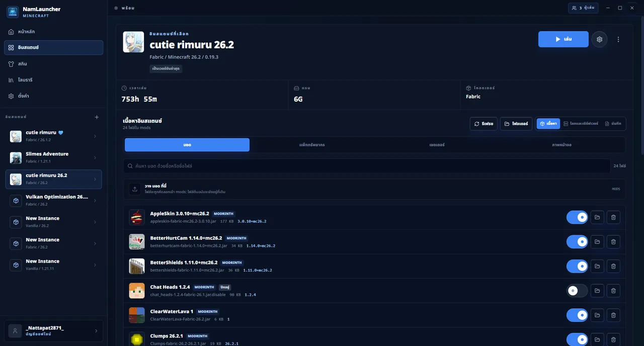Expand chevron on Vulkan Optimization instance
644x346 pixels.
95,201
